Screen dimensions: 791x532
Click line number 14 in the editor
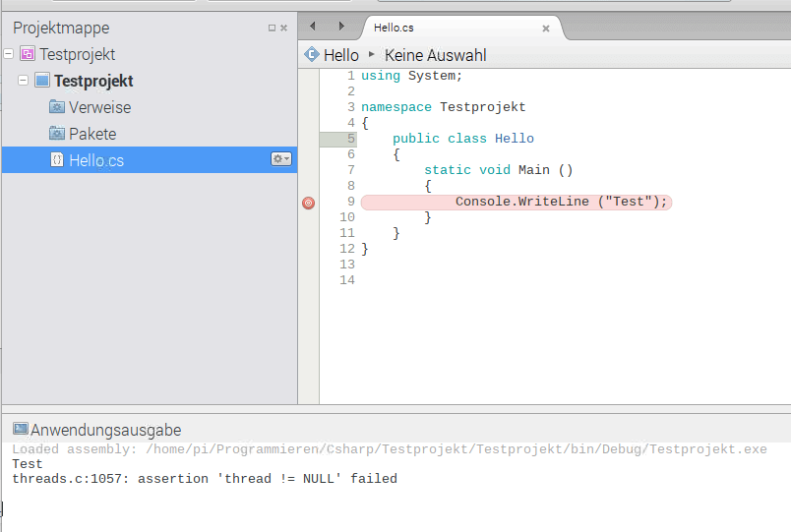[x=347, y=280]
